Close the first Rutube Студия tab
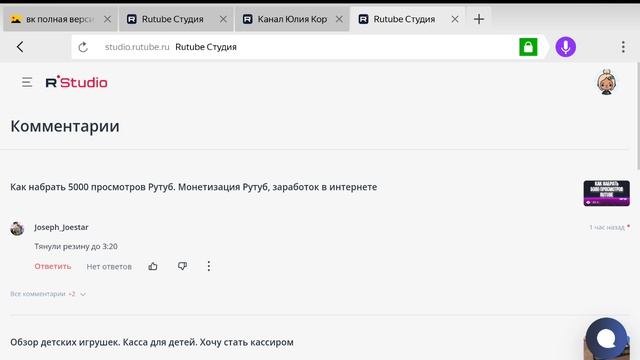The width and height of the screenshot is (640, 360). (x=223, y=19)
